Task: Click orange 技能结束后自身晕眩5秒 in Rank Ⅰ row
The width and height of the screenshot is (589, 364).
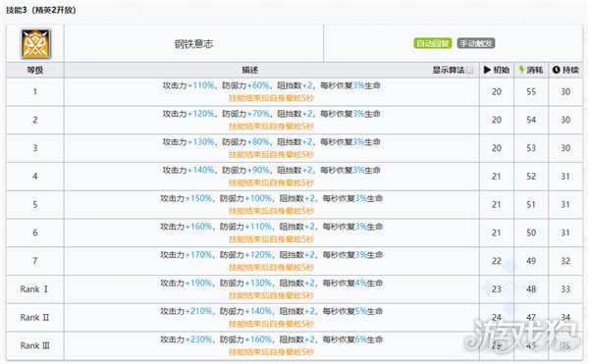Action: [x=271, y=295]
